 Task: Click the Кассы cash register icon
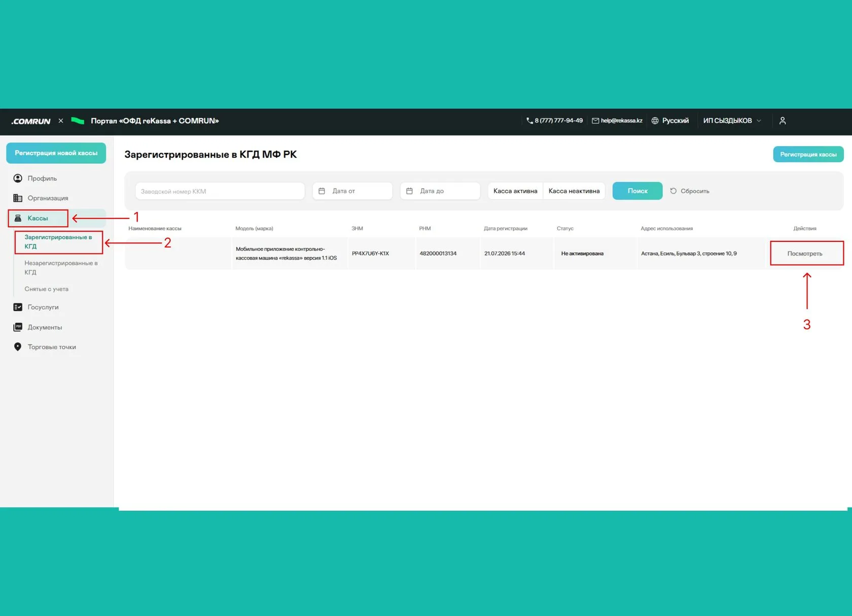point(18,218)
